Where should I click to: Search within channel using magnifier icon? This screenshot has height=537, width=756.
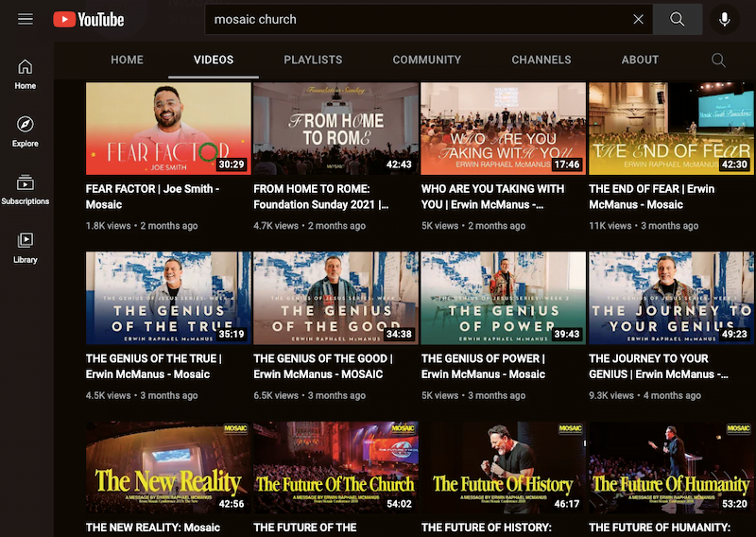718,60
